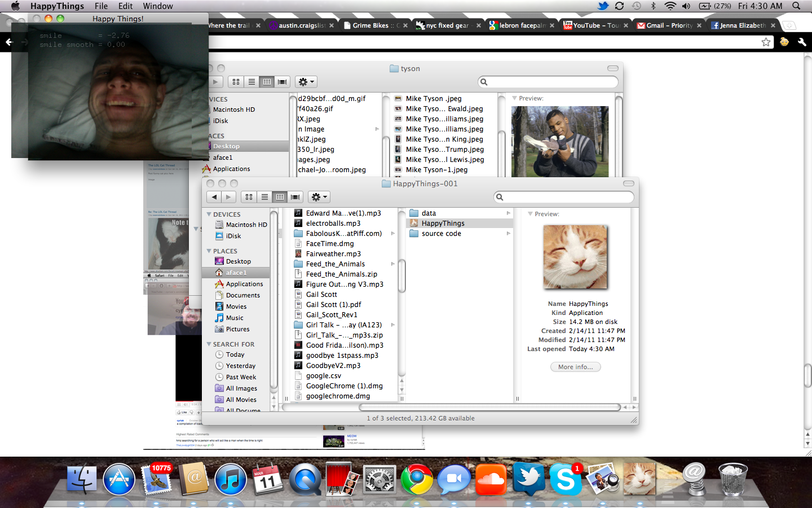812x508 pixels.
Task: Open the Window menu
Action: coord(158,6)
